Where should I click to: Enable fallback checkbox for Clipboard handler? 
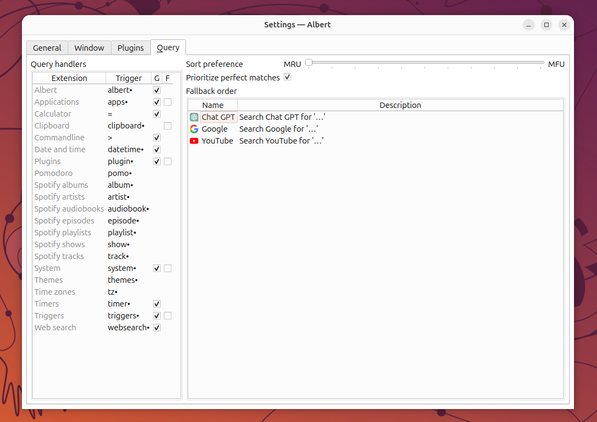click(x=168, y=126)
